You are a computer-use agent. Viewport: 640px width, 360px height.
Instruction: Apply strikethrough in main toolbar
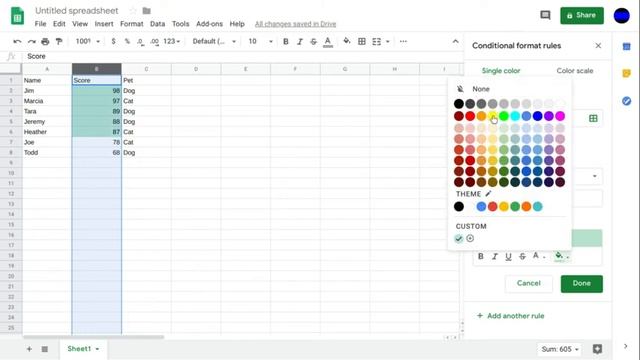point(313,41)
